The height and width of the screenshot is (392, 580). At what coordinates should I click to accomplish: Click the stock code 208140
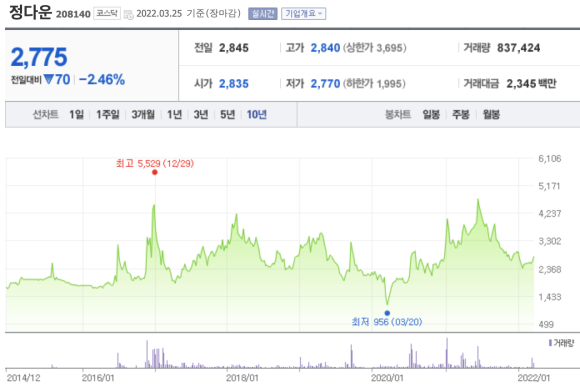point(73,14)
